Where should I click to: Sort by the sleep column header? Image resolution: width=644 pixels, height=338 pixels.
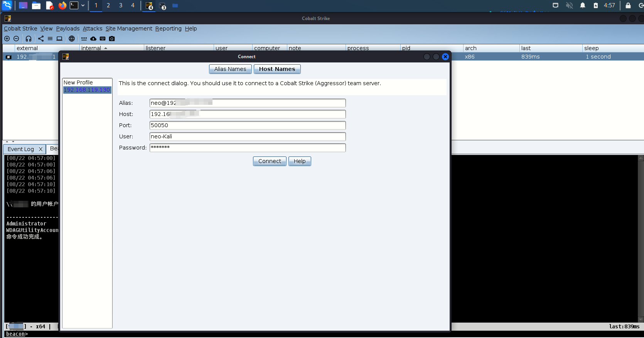click(613, 48)
